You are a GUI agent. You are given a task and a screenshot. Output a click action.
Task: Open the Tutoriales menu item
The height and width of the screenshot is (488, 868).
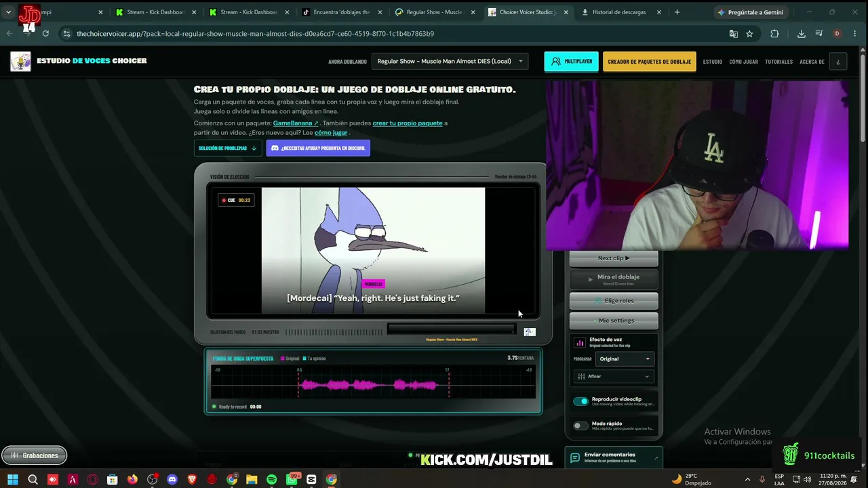pos(778,62)
